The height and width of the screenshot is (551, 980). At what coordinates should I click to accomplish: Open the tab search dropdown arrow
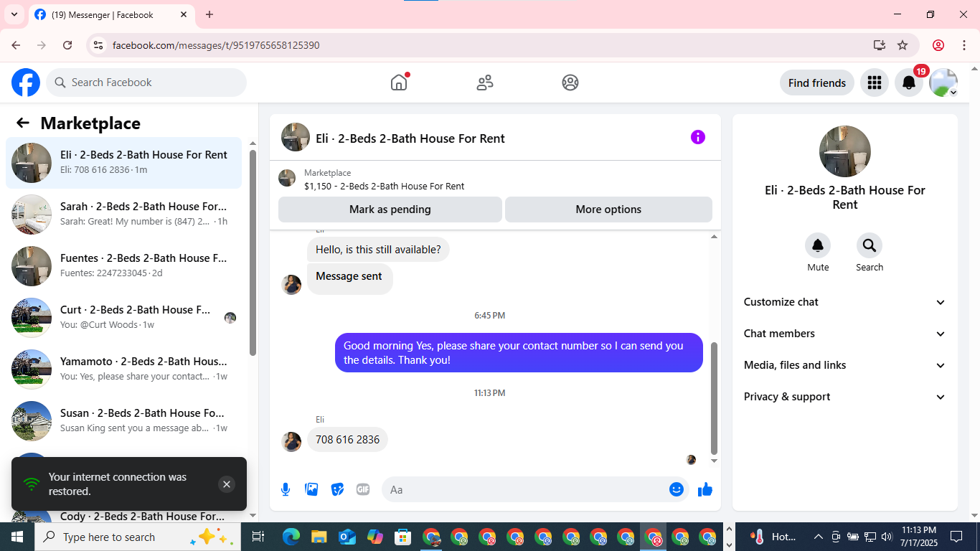pyautogui.click(x=14, y=14)
